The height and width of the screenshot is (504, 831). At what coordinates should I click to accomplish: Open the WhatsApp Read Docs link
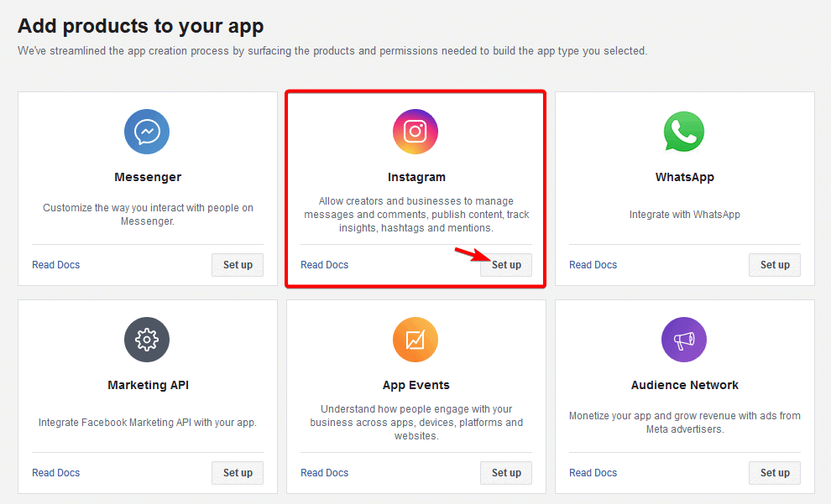593,264
